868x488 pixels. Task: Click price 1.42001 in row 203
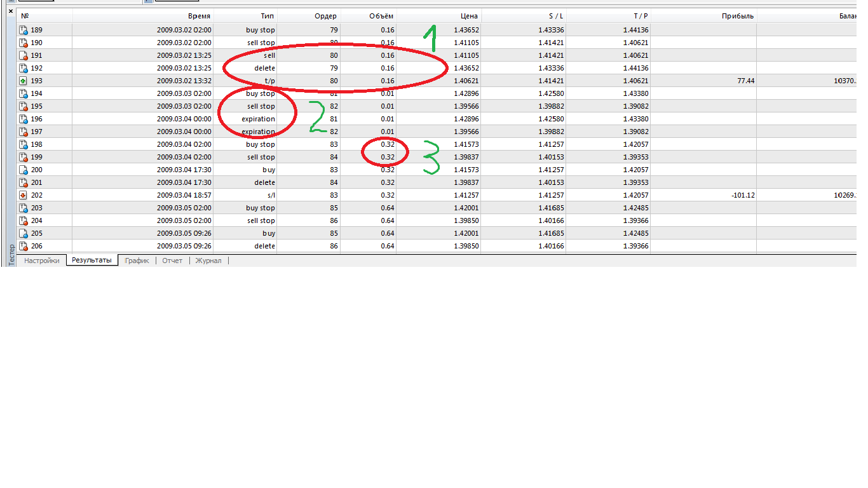coord(466,208)
